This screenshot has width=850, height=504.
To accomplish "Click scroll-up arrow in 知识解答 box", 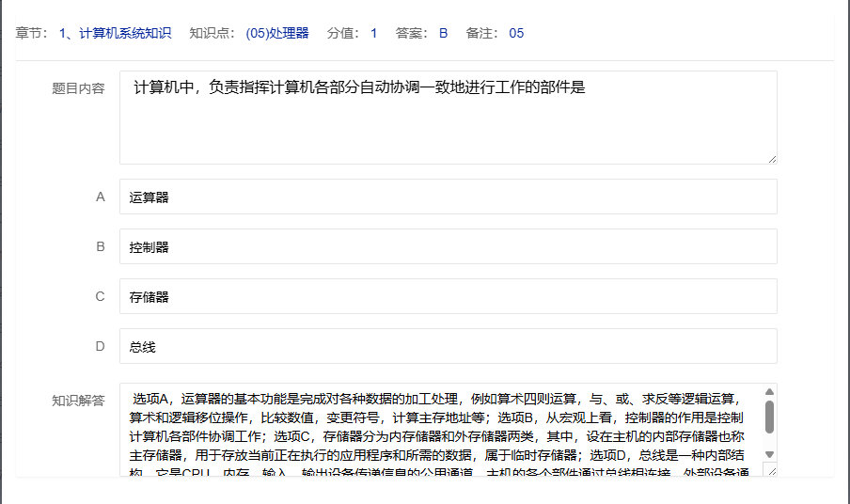I will point(769,391).
